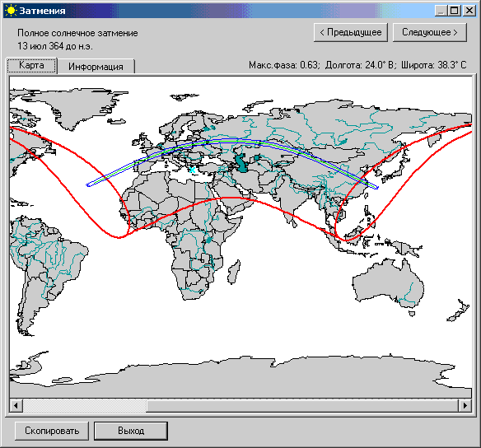Screen dimensions: 481x448
Task: Click the western end of blue totality path
Action: coord(88,185)
